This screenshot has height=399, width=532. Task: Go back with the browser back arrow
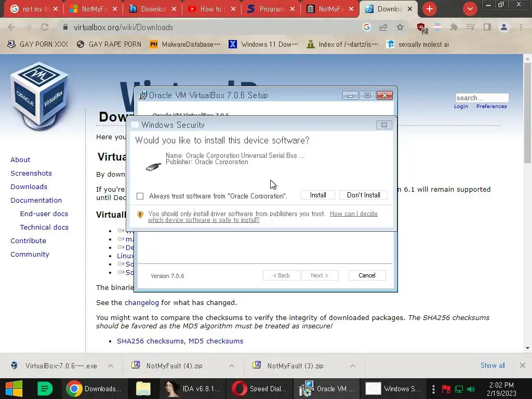point(11,28)
